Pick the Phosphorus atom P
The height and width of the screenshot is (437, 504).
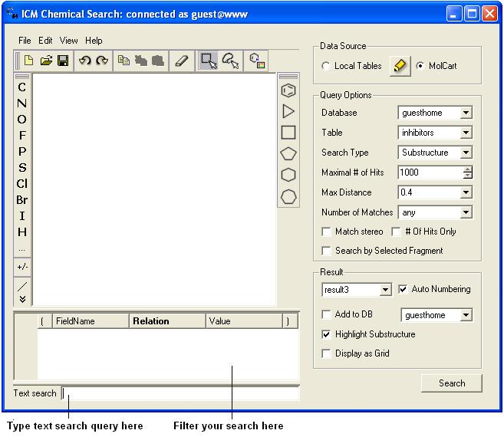[21, 151]
